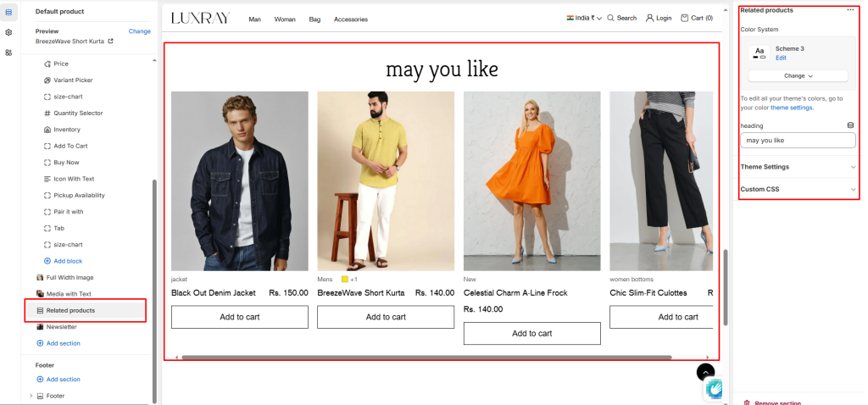This screenshot has width=868, height=405.
Task: Click the Edit link under Scheme 3
Action: [x=781, y=58]
